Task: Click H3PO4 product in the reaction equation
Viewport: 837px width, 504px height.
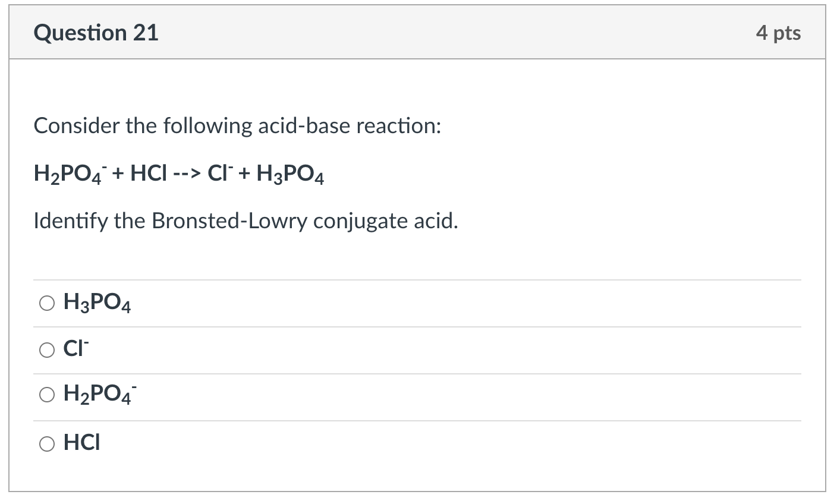Action: (290, 174)
